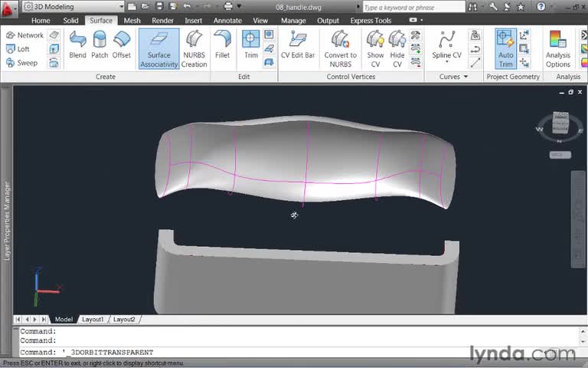This screenshot has width=588, height=368.
Task: Open the Mesh ribbon tab
Action: (132, 21)
